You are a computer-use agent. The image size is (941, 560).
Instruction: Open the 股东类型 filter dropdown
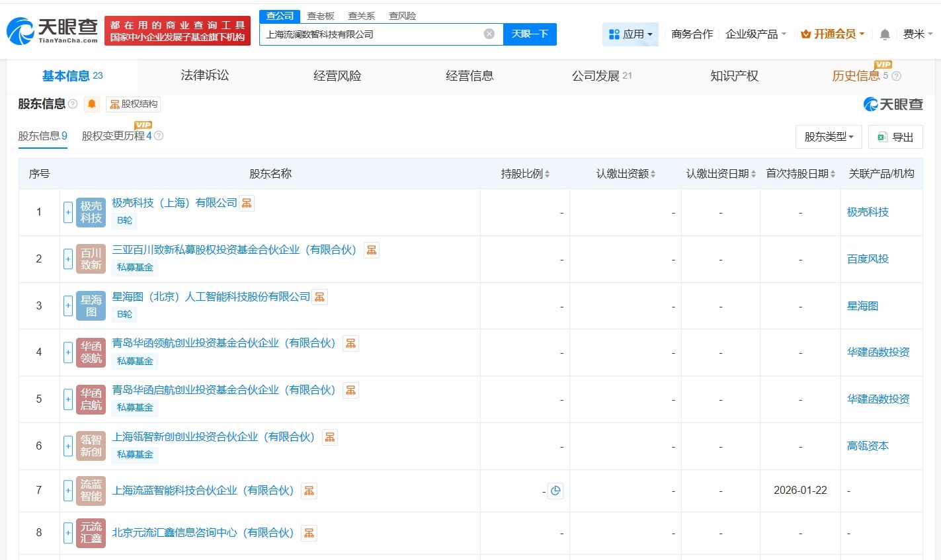828,137
